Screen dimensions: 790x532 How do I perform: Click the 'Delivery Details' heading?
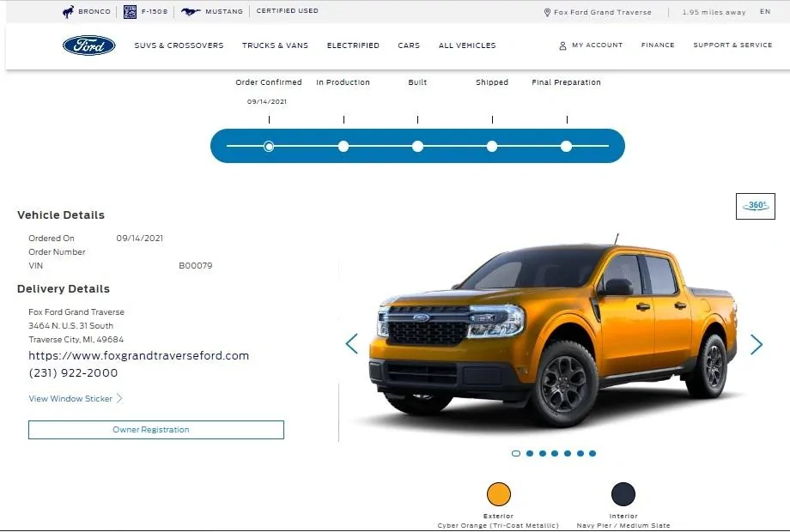64,289
